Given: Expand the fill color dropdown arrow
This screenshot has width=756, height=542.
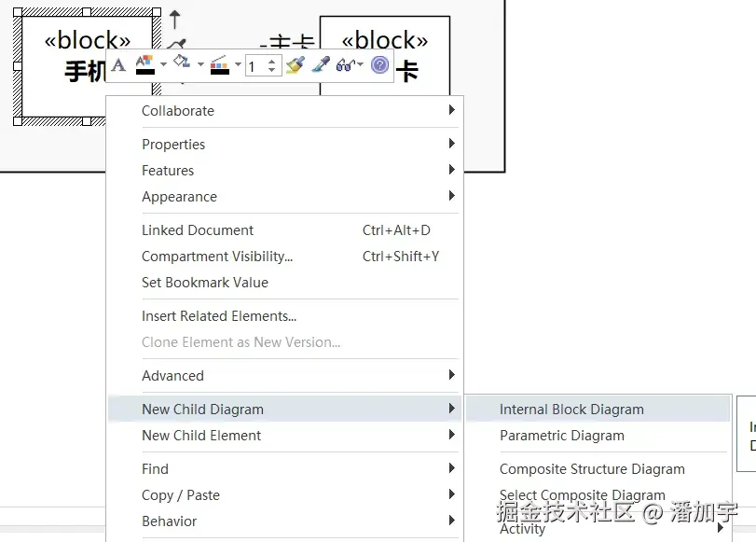Looking at the screenshot, I should pos(199,65).
